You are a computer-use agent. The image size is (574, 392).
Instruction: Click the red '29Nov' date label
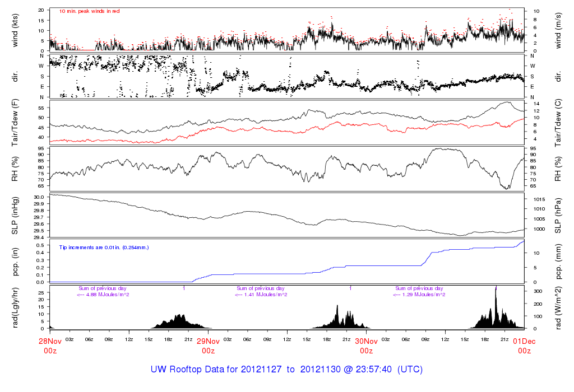coord(209,342)
